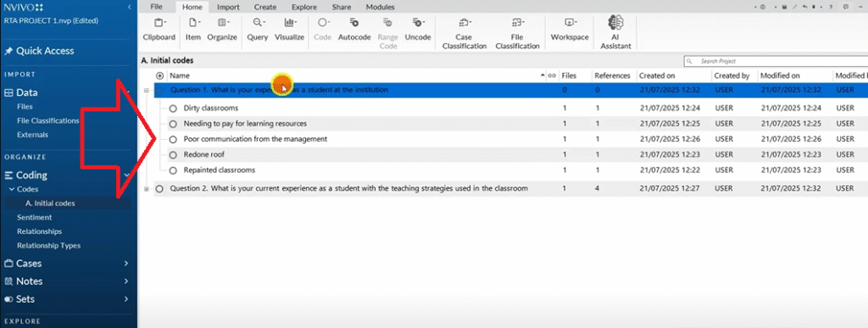This screenshot has height=328, width=868.
Task: Click the code circle beside Redone roof
Action: [x=173, y=155]
